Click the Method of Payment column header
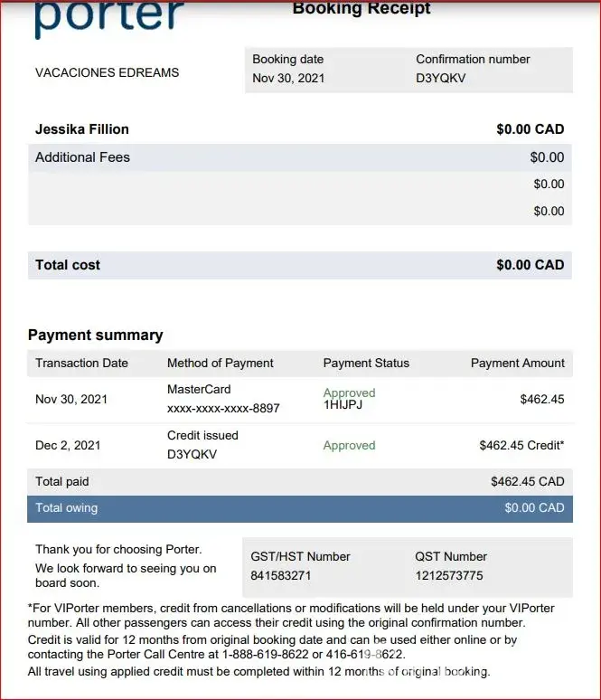The width and height of the screenshot is (601, 700). [221, 364]
